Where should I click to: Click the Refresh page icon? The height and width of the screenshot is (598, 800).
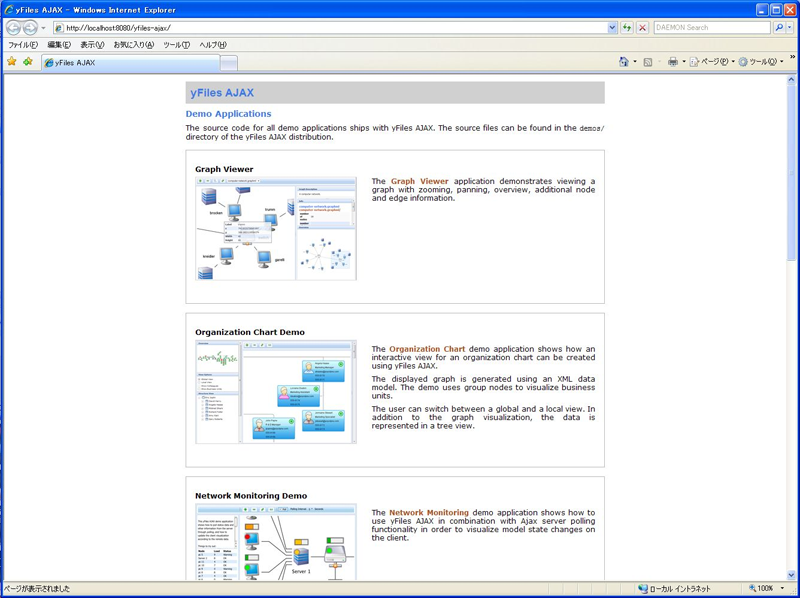(627, 28)
